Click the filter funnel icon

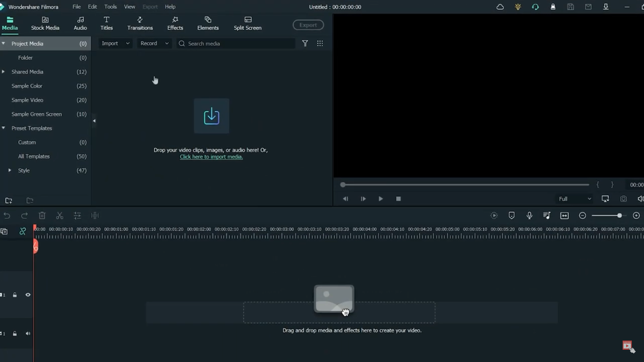tap(305, 43)
